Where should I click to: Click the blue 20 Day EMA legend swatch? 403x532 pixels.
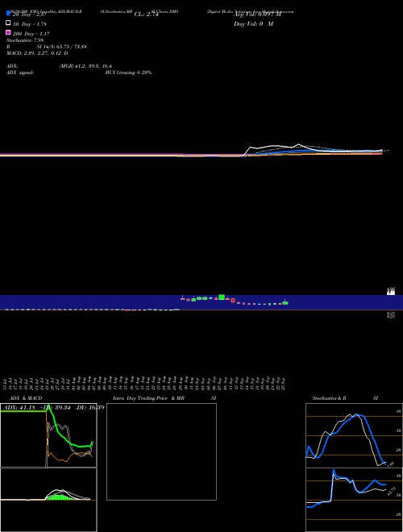click(8, 13)
